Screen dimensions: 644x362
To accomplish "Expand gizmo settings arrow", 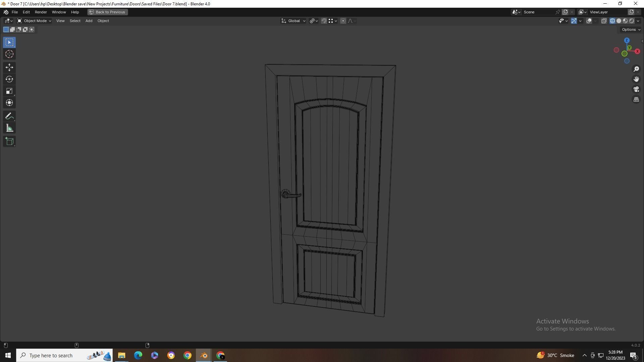I will coord(580,21).
